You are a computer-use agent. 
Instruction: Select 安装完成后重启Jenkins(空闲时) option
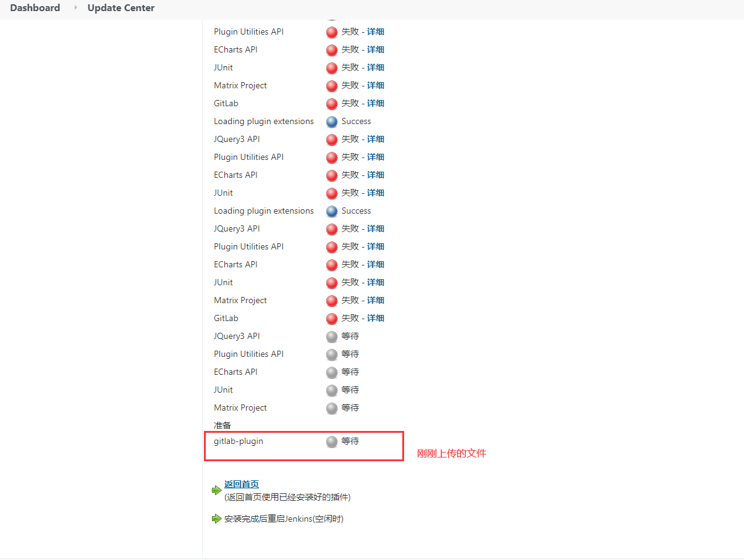point(284,519)
